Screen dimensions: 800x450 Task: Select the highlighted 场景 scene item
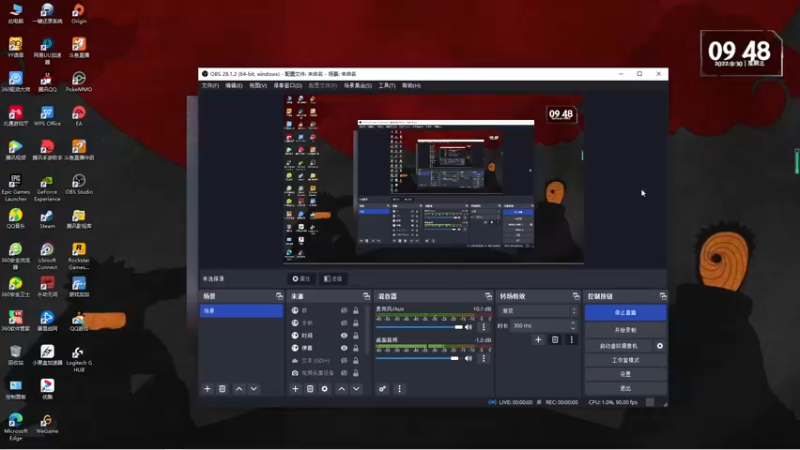(x=241, y=311)
